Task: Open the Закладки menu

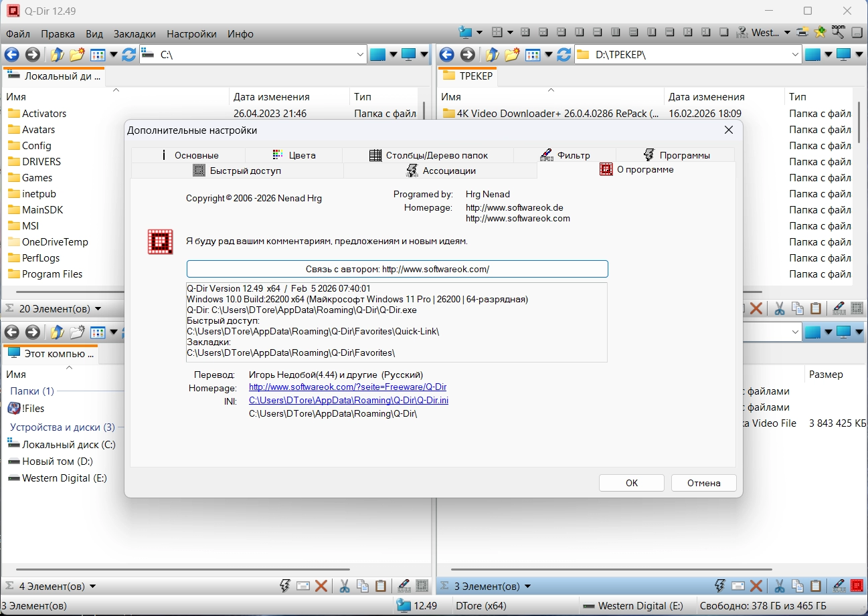Action: point(135,34)
